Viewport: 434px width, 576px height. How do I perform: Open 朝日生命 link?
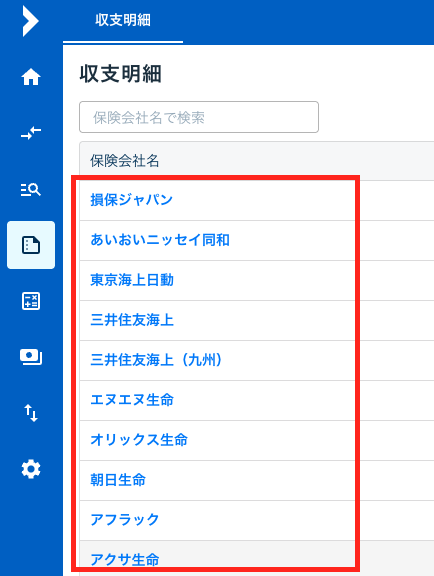click(x=118, y=480)
